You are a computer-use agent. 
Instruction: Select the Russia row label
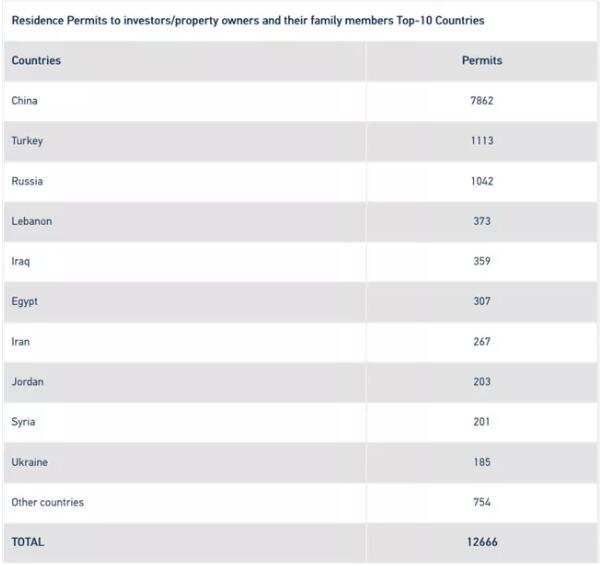(27, 181)
